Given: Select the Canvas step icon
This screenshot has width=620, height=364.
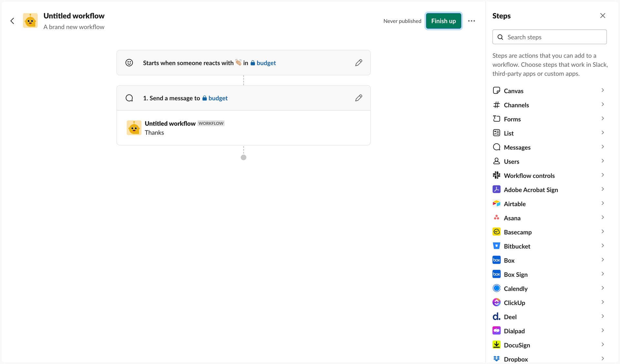Looking at the screenshot, I should [x=497, y=91].
